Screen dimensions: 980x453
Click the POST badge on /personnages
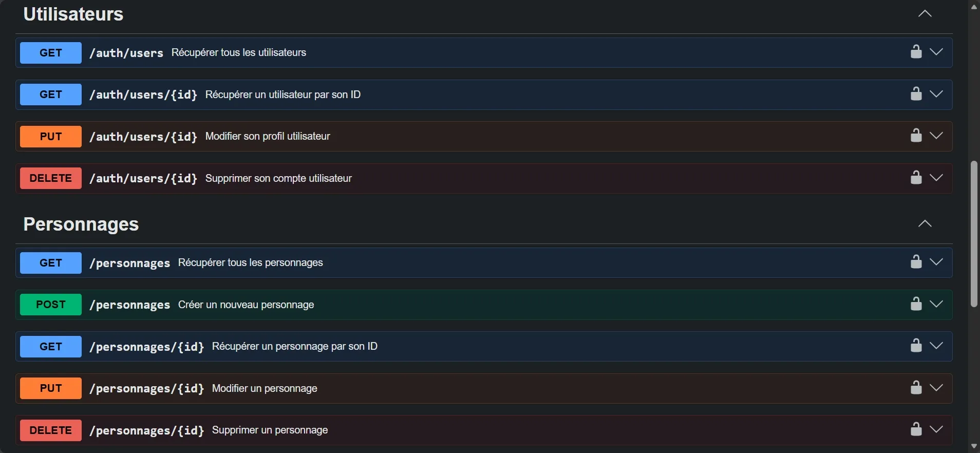pos(50,304)
